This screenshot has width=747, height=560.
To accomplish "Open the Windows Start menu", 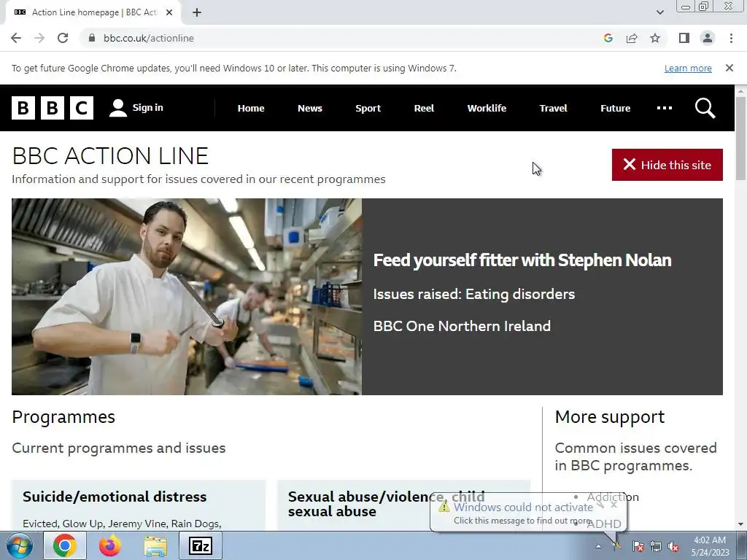I will tap(19, 545).
